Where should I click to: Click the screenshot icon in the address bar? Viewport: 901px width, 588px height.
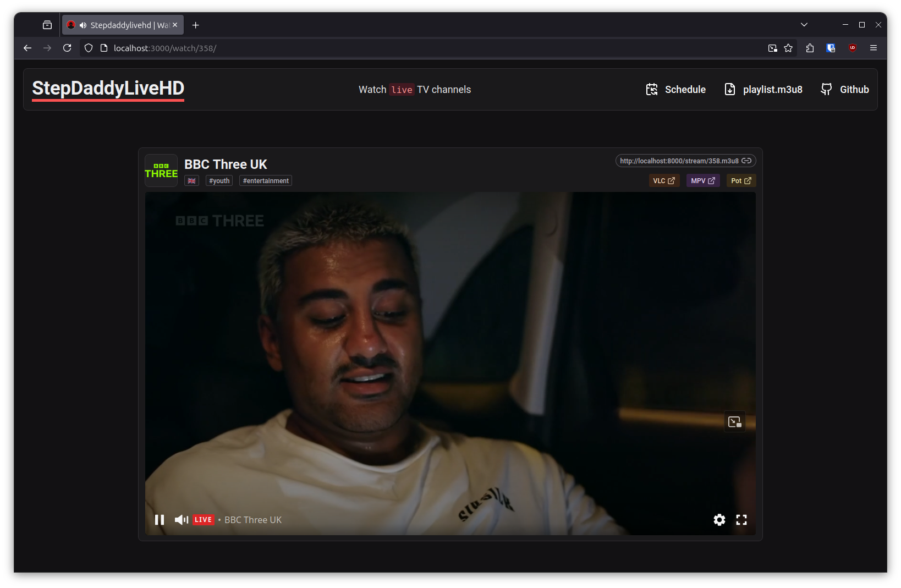(x=772, y=48)
